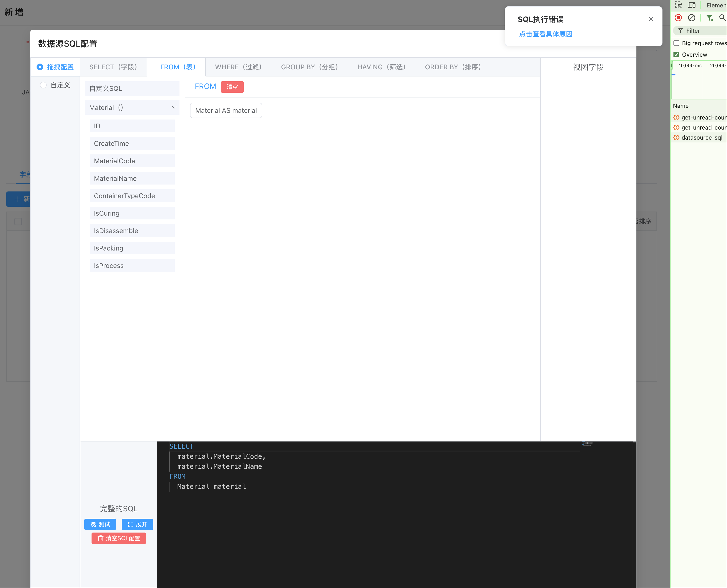
Task: Click the 展开 expand button
Action: [x=137, y=524]
